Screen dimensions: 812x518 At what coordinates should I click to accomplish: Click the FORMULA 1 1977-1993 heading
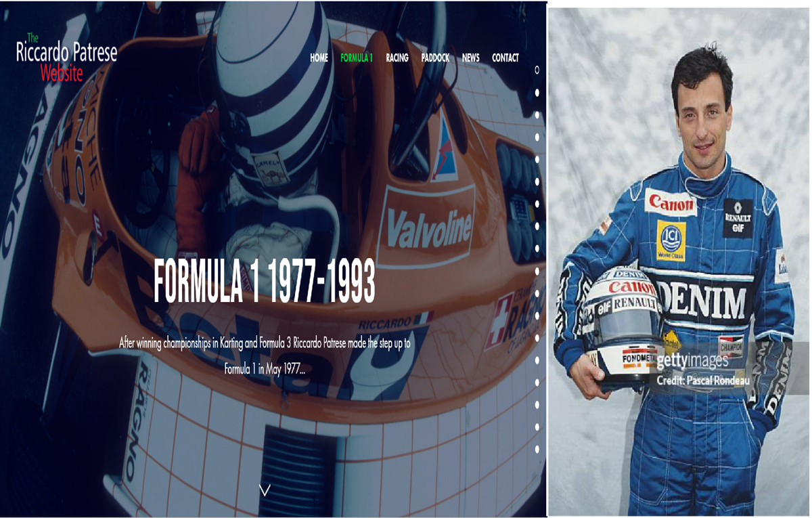pyautogui.click(x=264, y=281)
